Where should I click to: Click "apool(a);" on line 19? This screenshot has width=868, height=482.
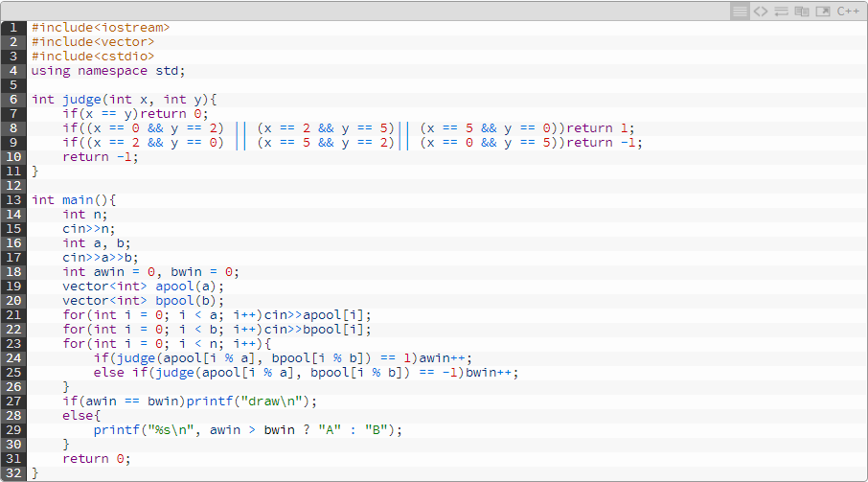[x=190, y=287]
